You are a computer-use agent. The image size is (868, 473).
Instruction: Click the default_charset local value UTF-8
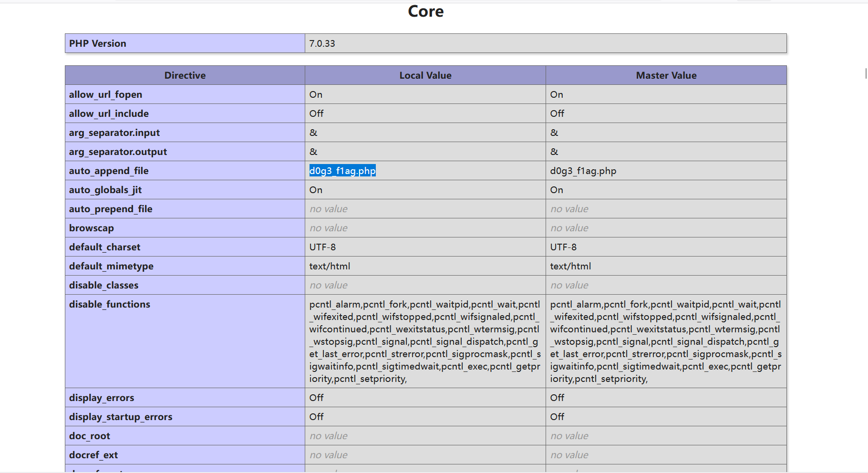(x=322, y=247)
